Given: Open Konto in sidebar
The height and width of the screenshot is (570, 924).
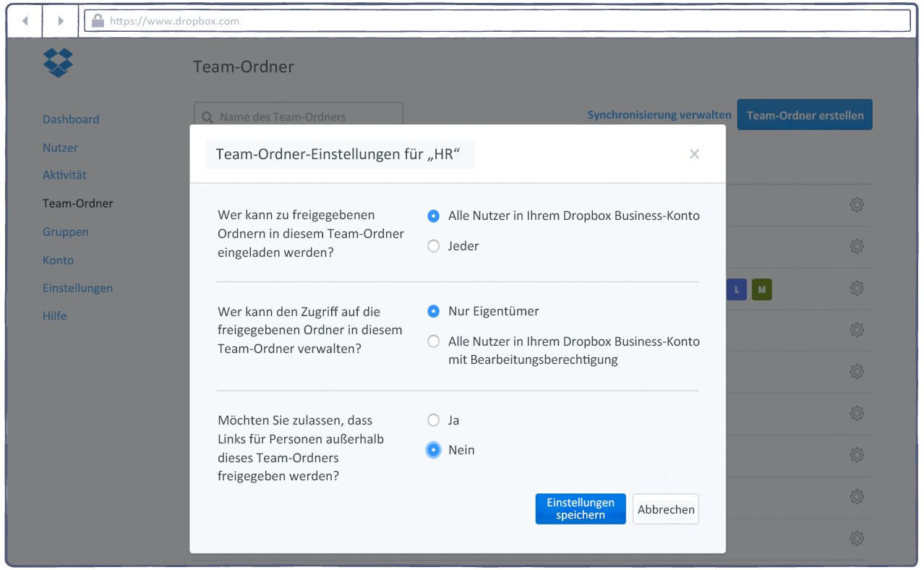Looking at the screenshot, I should pos(58,260).
